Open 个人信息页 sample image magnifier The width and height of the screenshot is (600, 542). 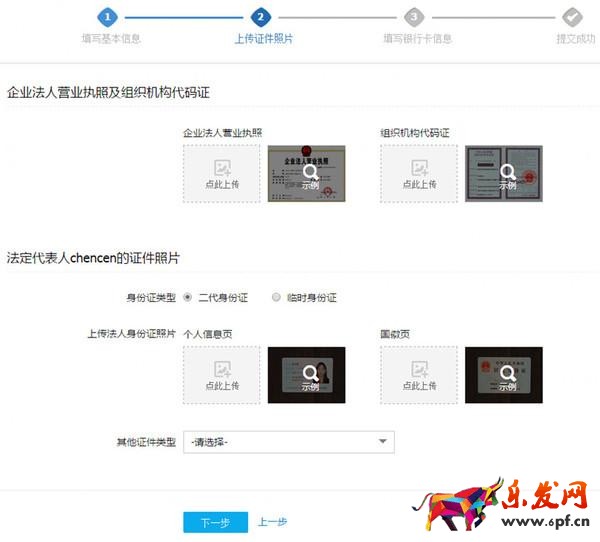pyautogui.click(x=307, y=374)
